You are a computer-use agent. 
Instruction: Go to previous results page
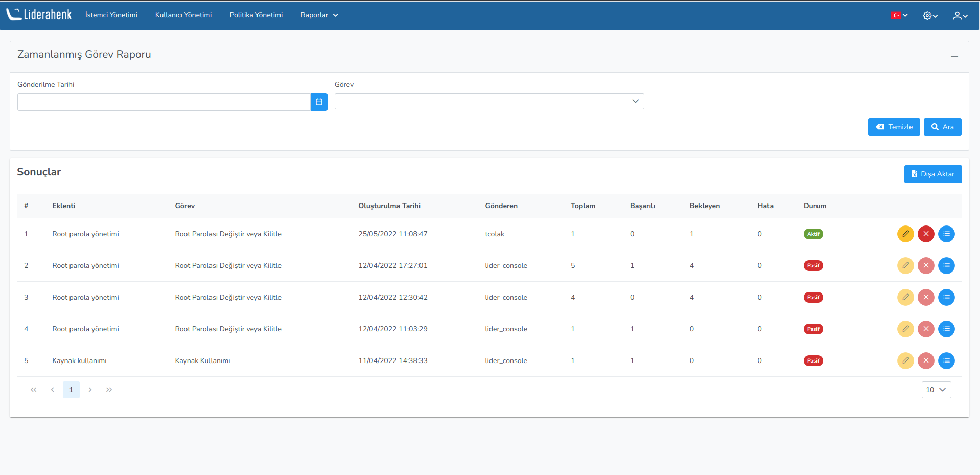click(x=52, y=390)
